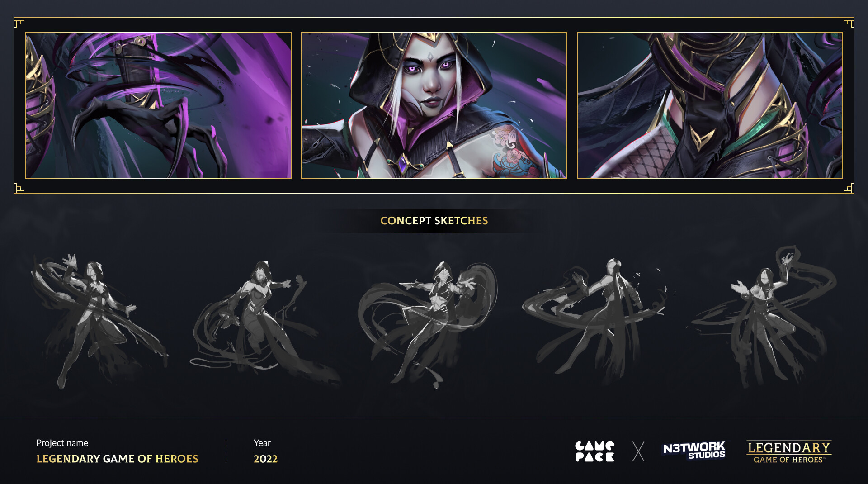This screenshot has width=868, height=484.
Task: Click the project name LEGENDARY GAME OF HEROES
Action: (117, 459)
